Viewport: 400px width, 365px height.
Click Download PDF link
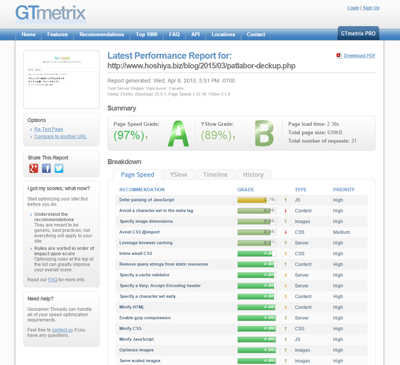[x=360, y=56]
